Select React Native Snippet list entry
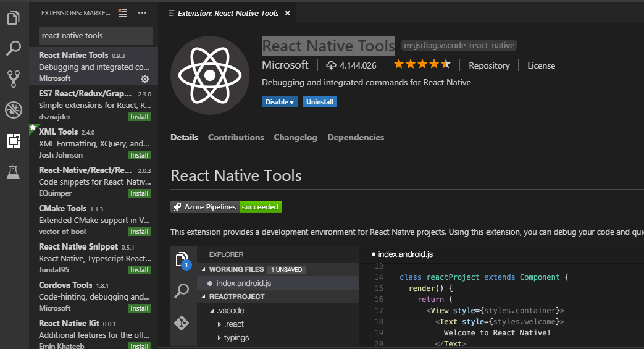This screenshot has width=644, height=349. (94, 258)
